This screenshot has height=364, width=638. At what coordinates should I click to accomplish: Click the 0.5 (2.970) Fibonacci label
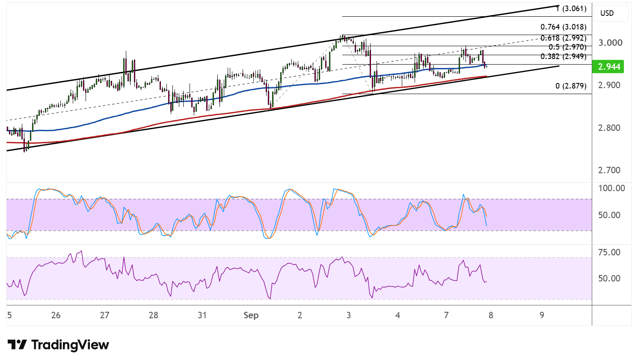[567, 47]
